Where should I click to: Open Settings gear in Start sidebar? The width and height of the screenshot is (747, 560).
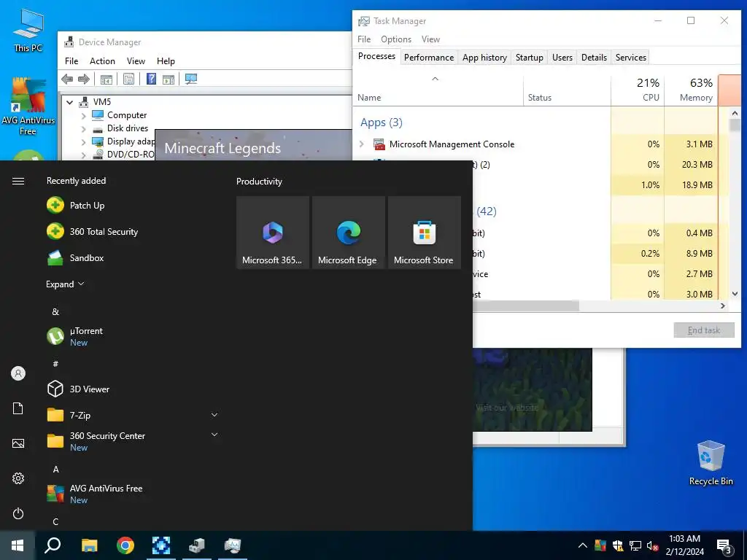click(x=18, y=478)
